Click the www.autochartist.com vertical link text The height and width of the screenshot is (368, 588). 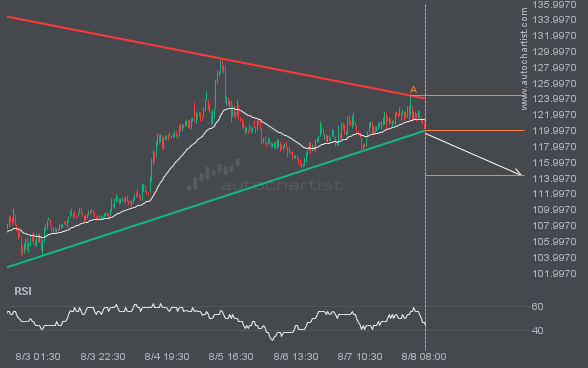point(524,59)
